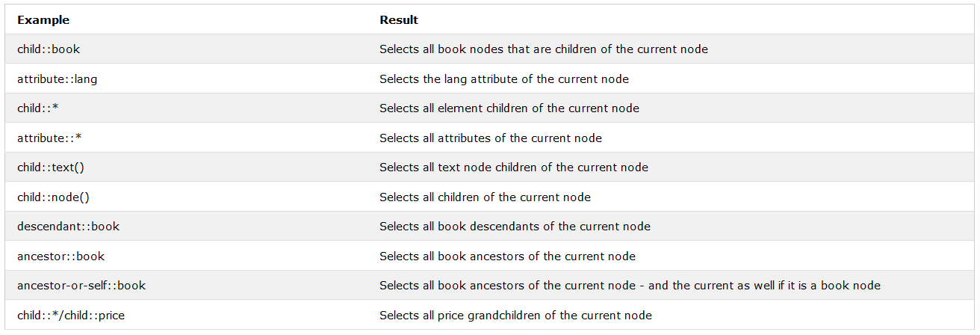Select the ancestor-or-self::book example cell

point(186,286)
